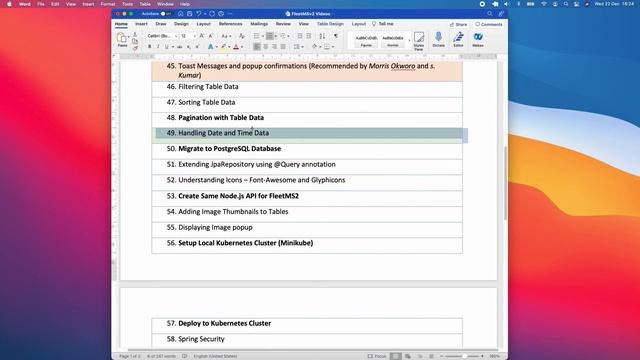Open the Table Design tab
The width and height of the screenshot is (640, 360).
[x=330, y=24]
